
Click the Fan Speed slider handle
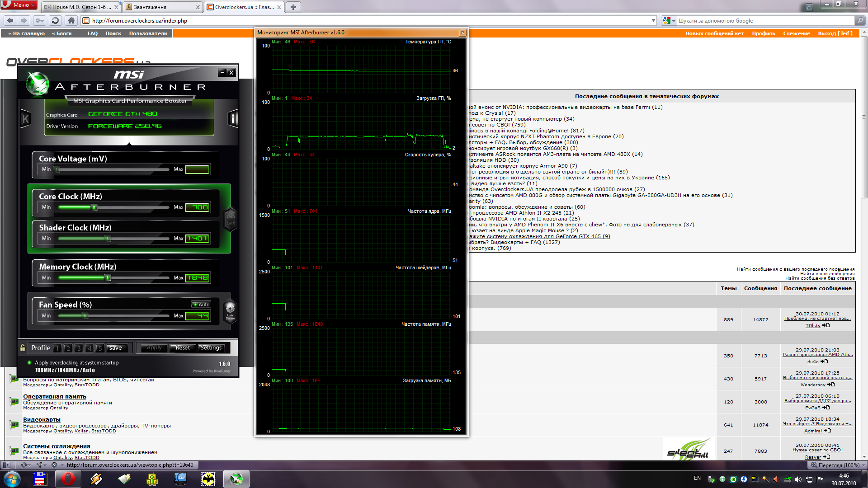tap(85, 316)
